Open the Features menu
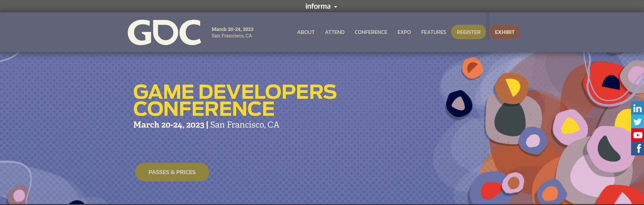 tap(434, 32)
